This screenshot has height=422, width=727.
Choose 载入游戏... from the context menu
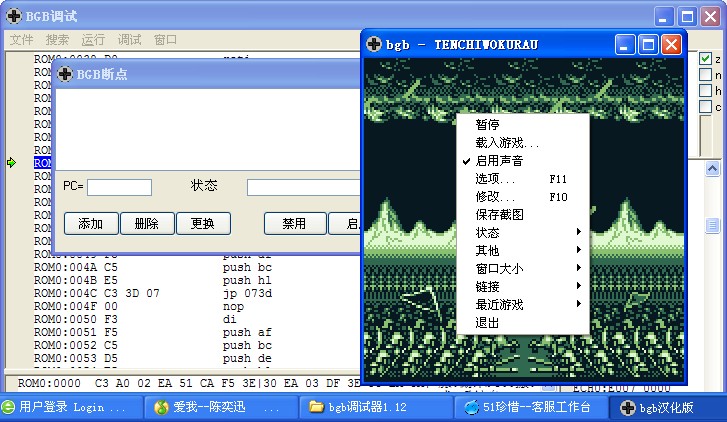tap(523, 143)
